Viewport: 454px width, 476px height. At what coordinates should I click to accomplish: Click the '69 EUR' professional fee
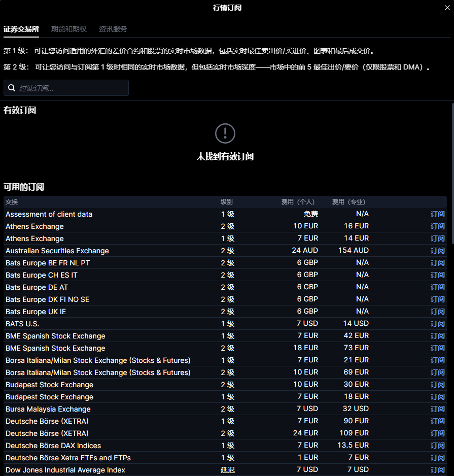pos(356,372)
